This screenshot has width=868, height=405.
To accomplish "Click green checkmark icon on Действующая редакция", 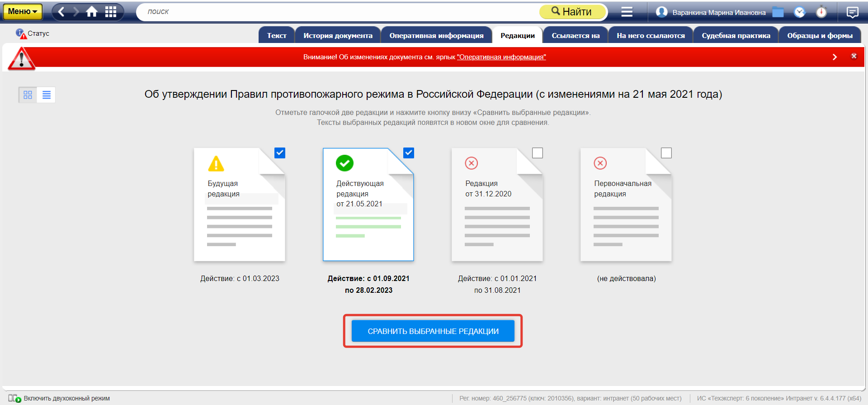I will tap(344, 163).
